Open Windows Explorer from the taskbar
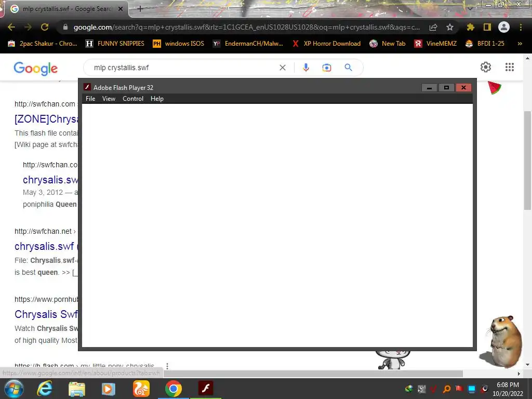The width and height of the screenshot is (532, 399). (77, 389)
